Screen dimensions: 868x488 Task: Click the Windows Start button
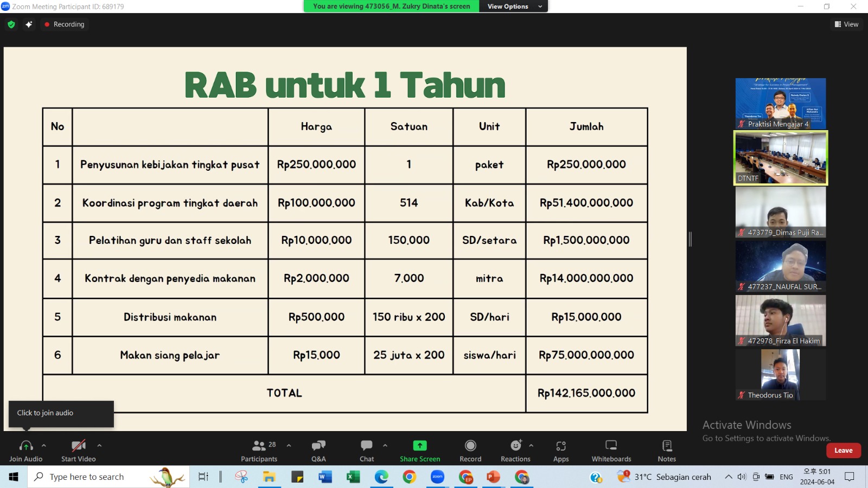coord(14,477)
